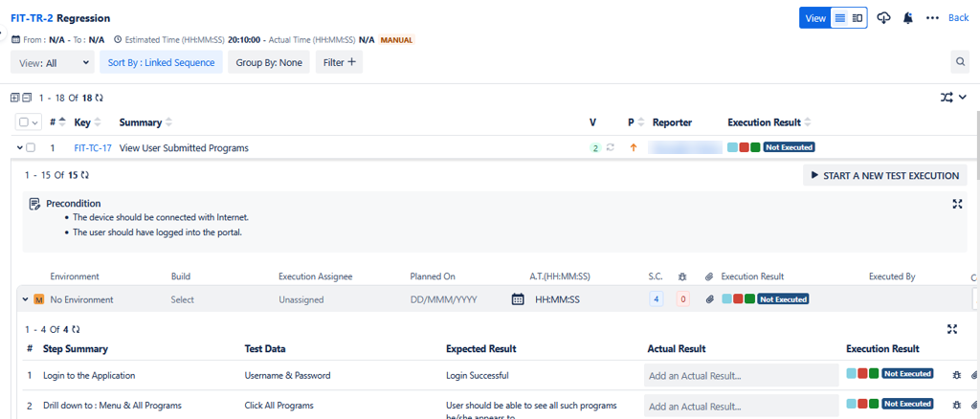The height and width of the screenshot is (419, 980).
Task: Expand all rows with the plus box icon
Action: (x=15, y=98)
